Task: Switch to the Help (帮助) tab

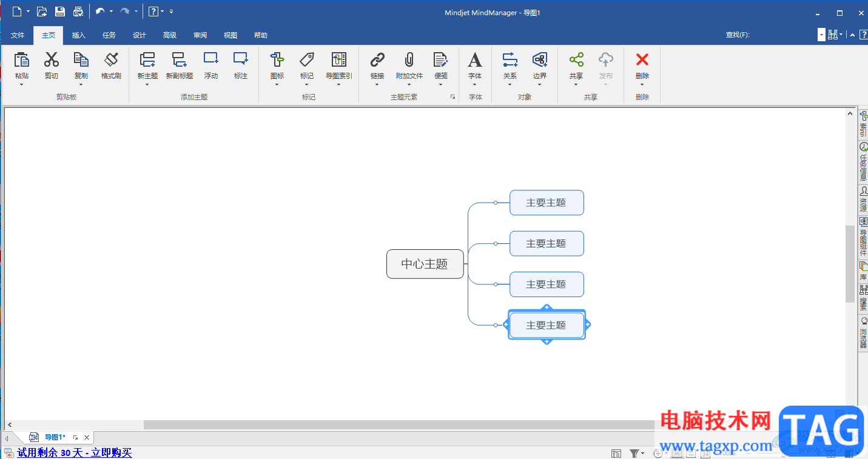Action: click(261, 35)
